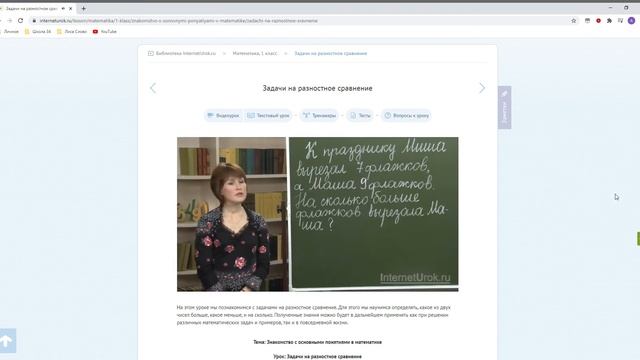Close the current lesson tab
Image resolution: width=640 pixels, height=360 pixels.
pyautogui.click(x=71, y=8)
